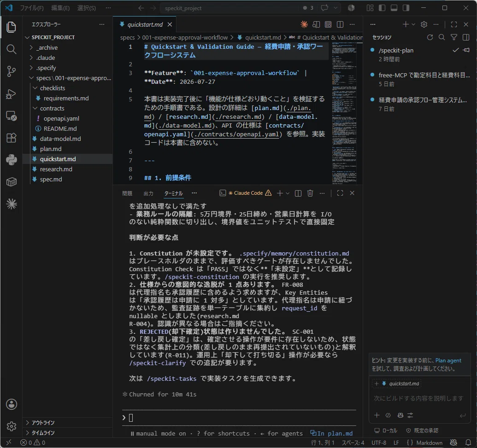Pin the /speckit-plan session
Screen dimensions: 477x448
[x=466, y=50]
